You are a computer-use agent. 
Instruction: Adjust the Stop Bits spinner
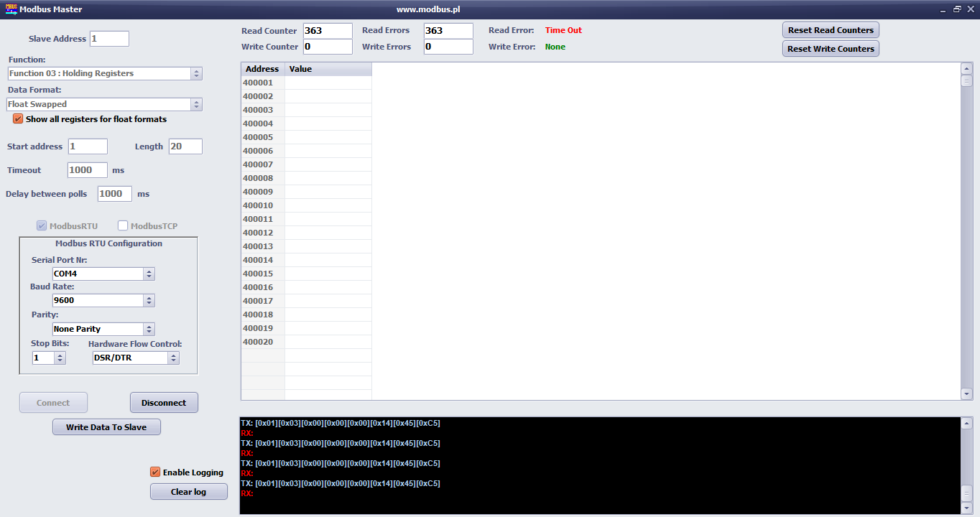pyautogui.click(x=60, y=358)
